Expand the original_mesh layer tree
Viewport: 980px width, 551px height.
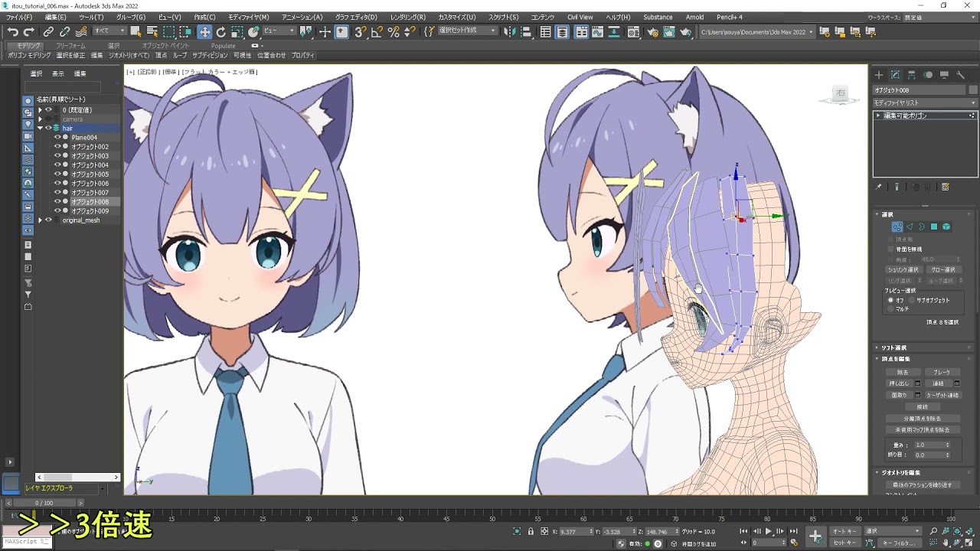pos(40,220)
